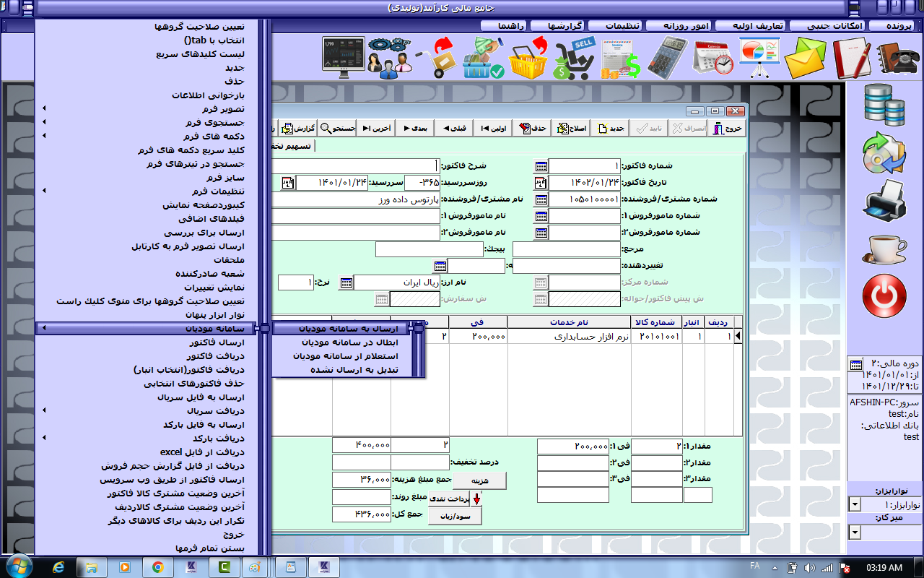Open the red notebook with pen icon
Viewport: 924px width, 578px height.
coord(852,58)
